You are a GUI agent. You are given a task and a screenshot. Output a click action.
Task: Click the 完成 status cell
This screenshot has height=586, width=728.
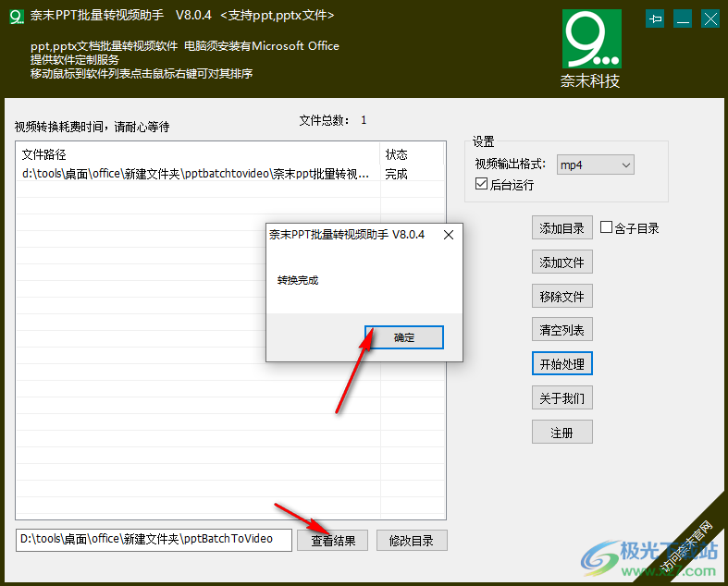tap(397, 174)
